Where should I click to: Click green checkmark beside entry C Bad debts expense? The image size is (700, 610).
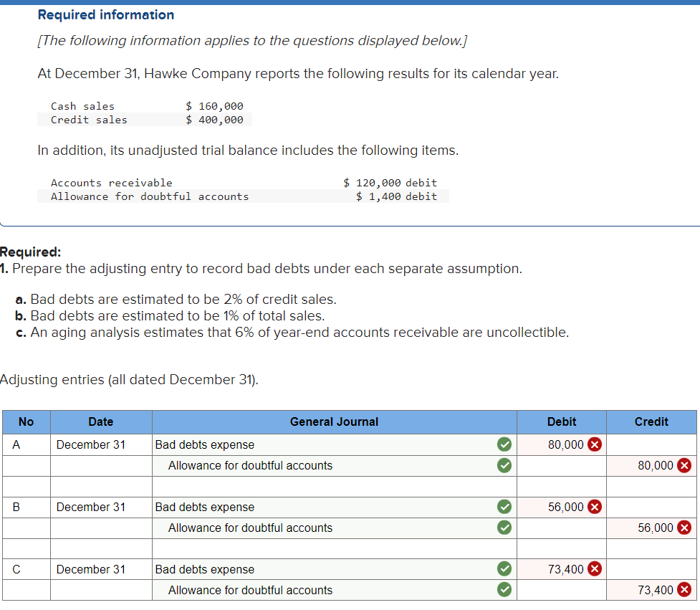[504, 569]
